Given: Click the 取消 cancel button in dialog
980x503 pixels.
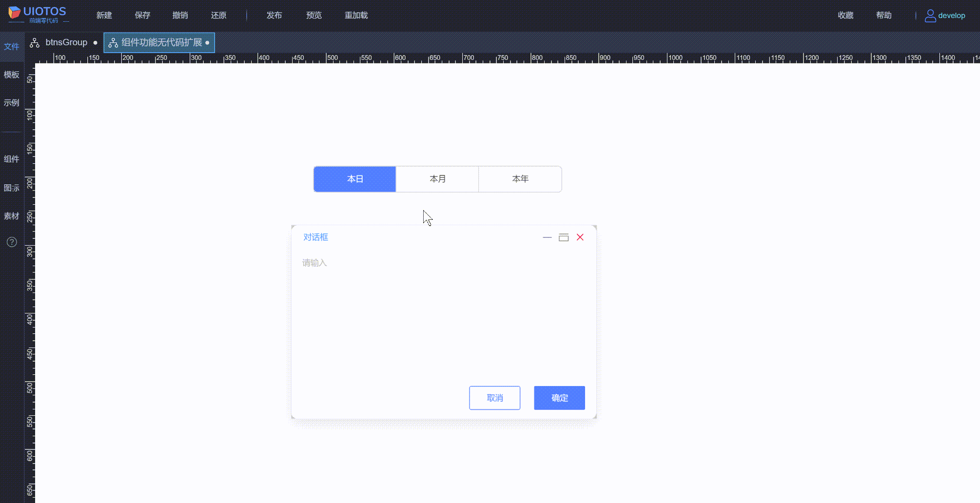Looking at the screenshot, I should click(494, 398).
